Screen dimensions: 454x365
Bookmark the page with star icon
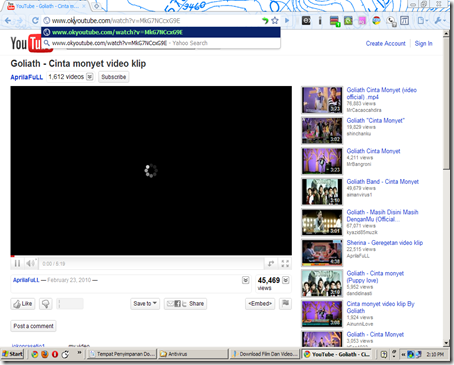click(x=275, y=21)
